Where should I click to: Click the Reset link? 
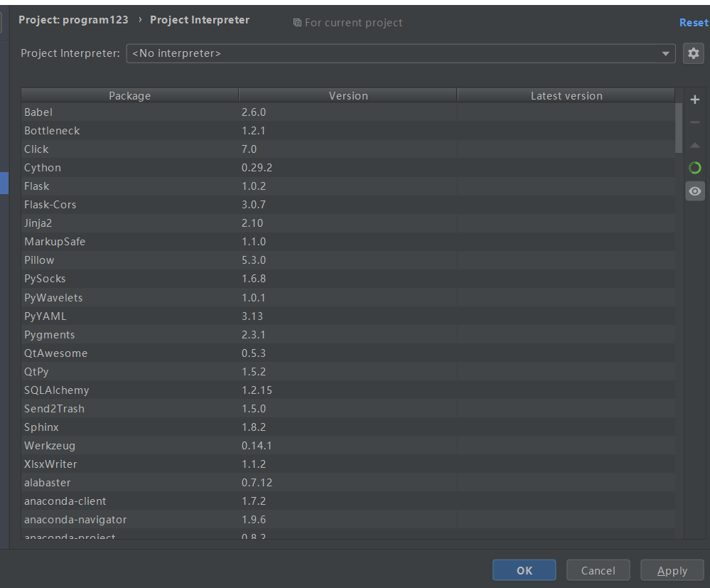[x=694, y=23]
